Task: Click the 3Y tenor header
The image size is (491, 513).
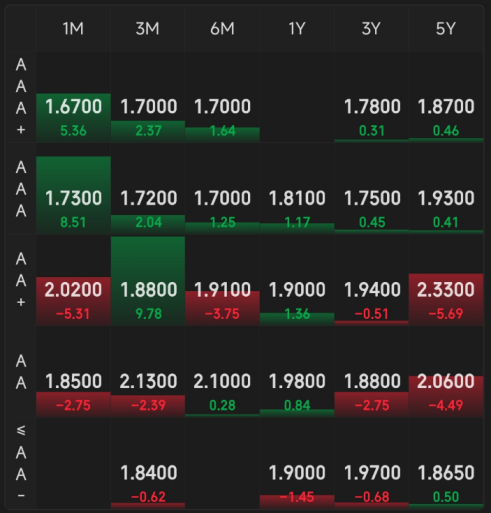Action: pos(371,29)
